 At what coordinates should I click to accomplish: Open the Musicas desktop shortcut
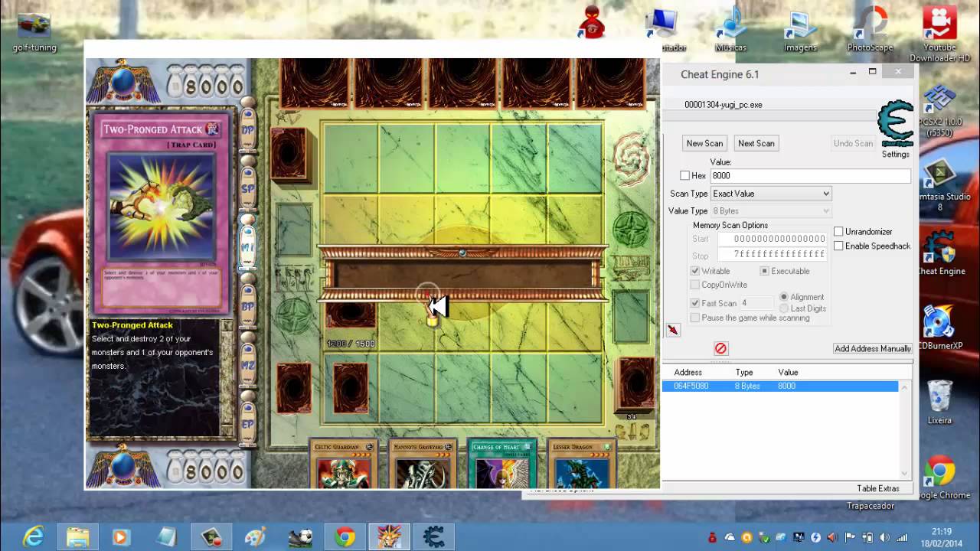coord(730,30)
